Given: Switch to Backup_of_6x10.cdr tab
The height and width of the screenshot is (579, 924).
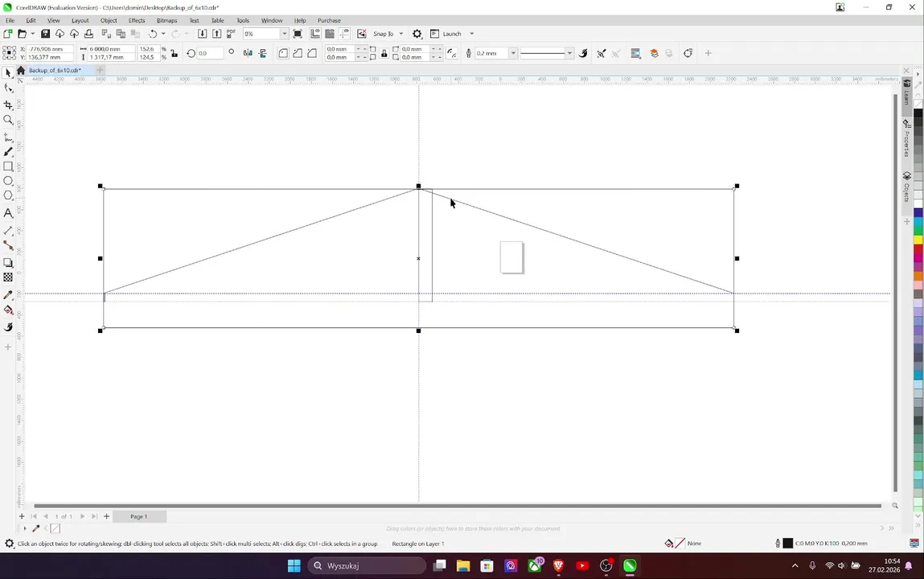Looking at the screenshot, I should (54, 70).
